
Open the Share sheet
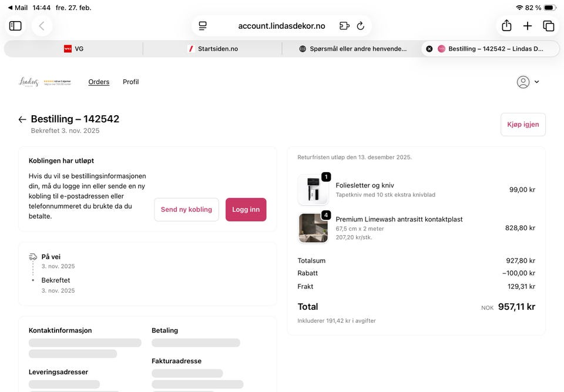pyautogui.click(x=506, y=25)
